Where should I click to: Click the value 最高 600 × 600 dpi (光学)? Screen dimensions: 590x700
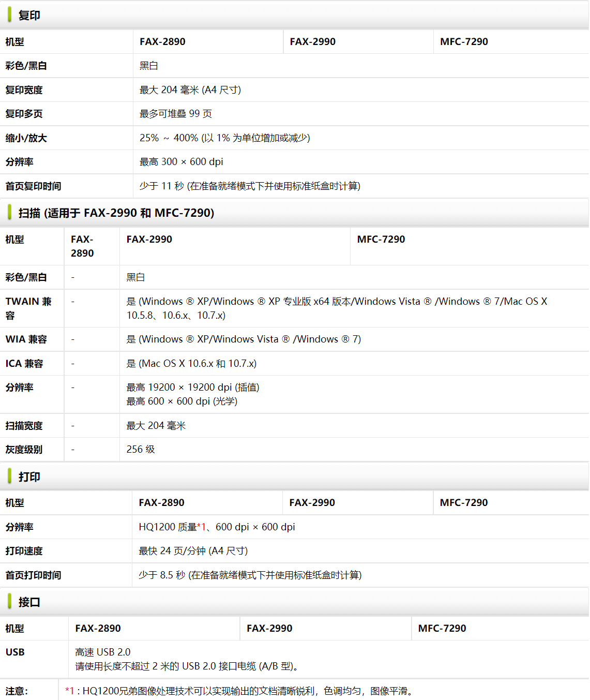coord(182,401)
